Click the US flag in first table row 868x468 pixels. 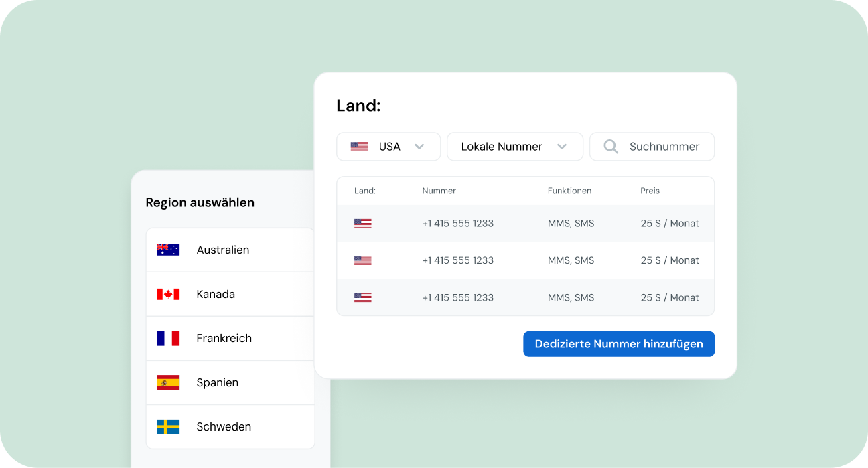click(x=362, y=224)
